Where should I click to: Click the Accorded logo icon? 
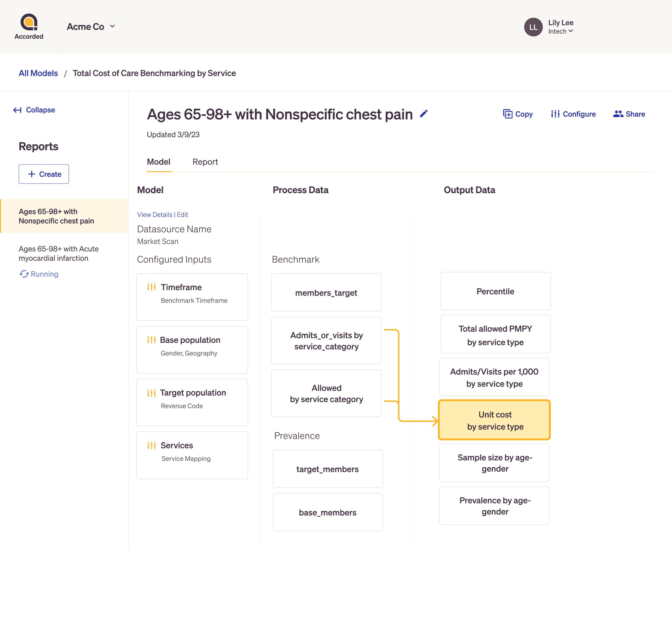(29, 22)
